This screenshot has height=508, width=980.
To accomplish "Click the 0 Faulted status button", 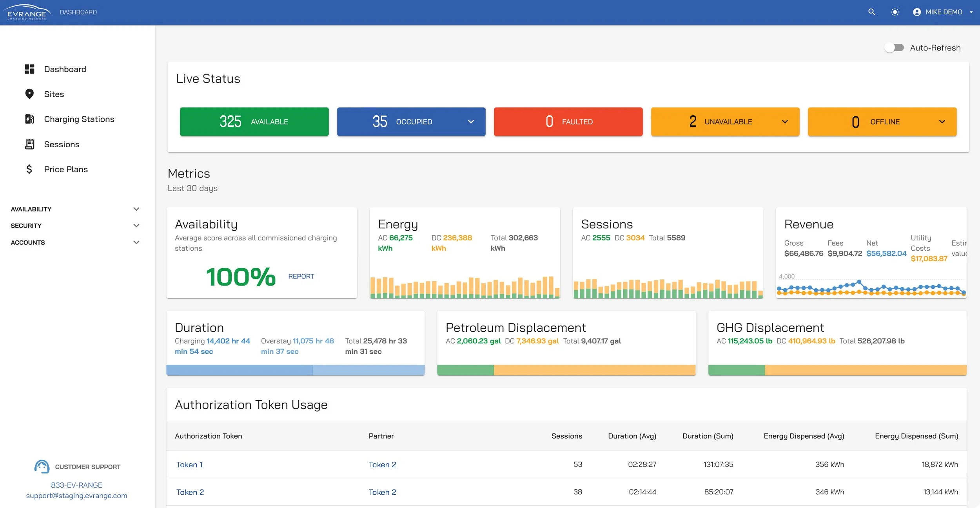I will coord(568,122).
